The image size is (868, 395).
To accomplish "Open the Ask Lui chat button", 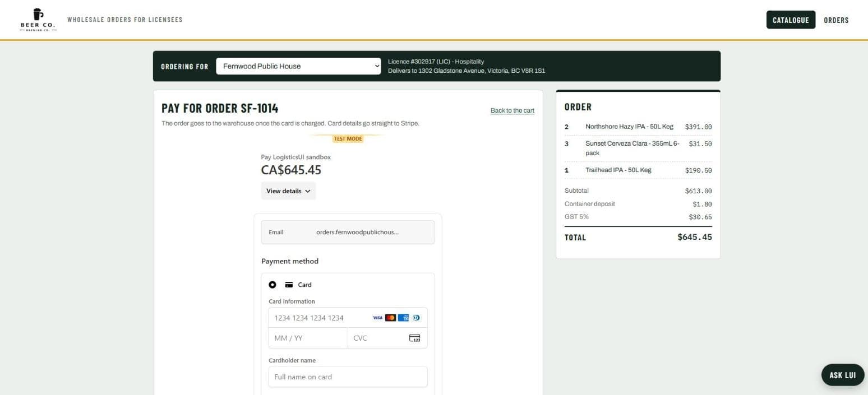I will pyautogui.click(x=843, y=375).
